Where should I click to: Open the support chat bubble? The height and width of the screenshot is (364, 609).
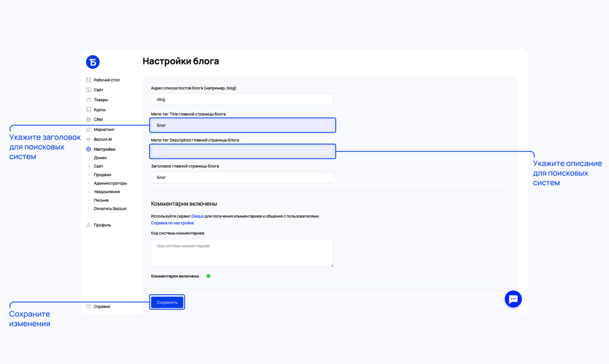513,299
